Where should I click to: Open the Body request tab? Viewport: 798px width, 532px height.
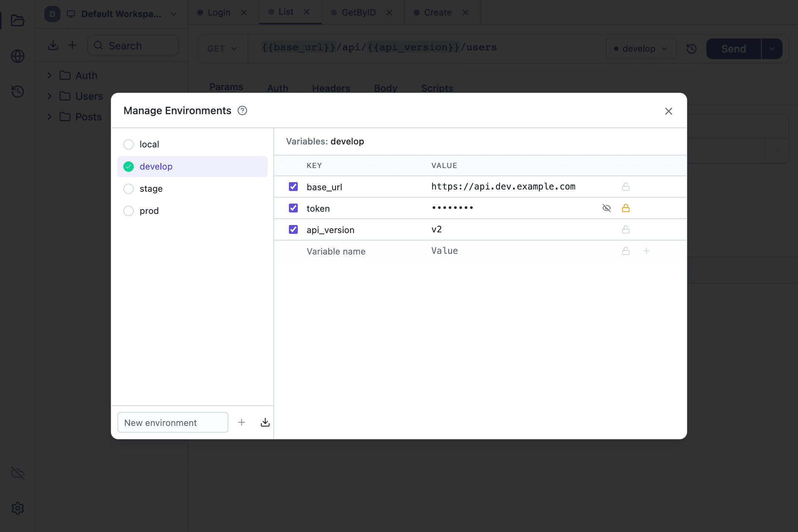coord(385,88)
